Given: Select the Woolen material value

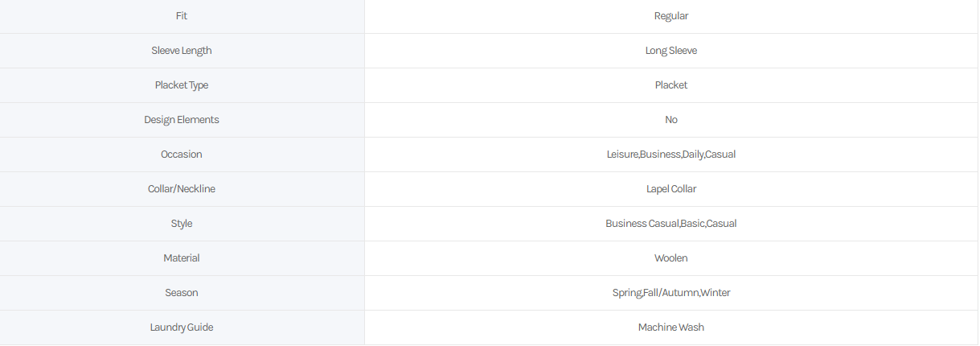Looking at the screenshot, I should 671,258.
